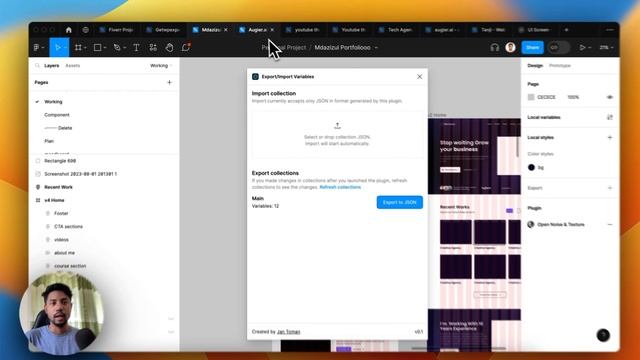Open the help button at bottom right
The height and width of the screenshot is (360, 640).
pos(603,335)
